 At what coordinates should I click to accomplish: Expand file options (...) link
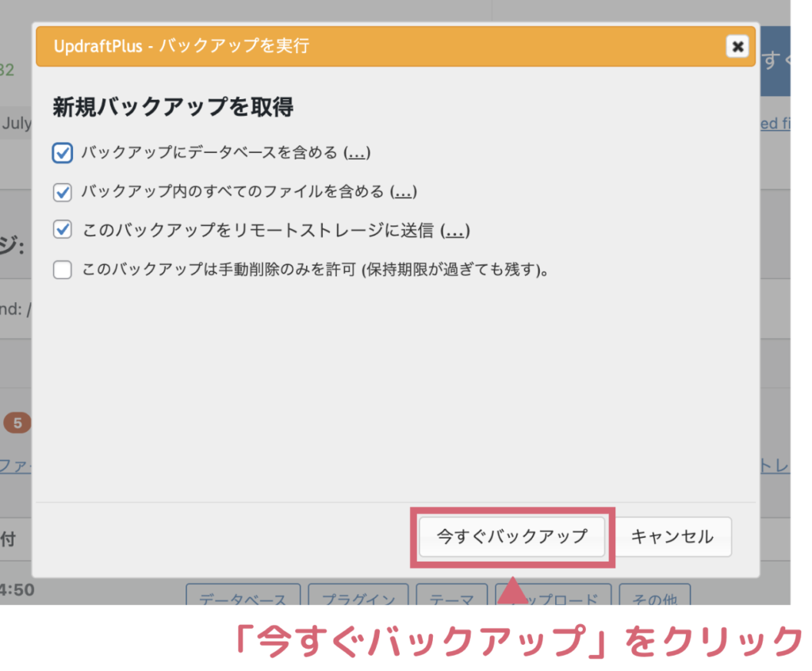tap(404, 192)
